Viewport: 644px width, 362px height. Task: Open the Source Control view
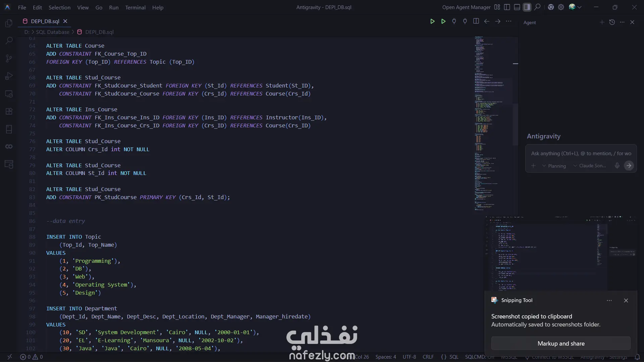[9, 58]
